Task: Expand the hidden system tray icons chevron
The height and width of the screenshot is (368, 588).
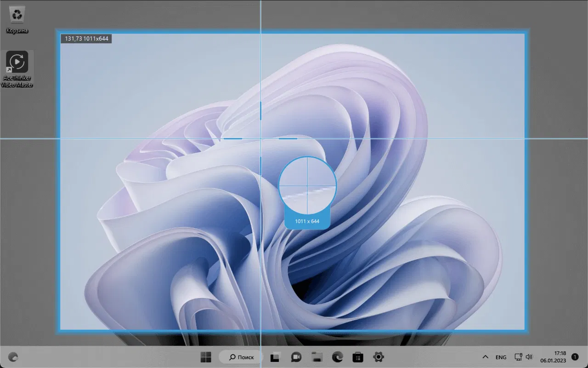Action: pyautogui.click(x=485, y=357)
